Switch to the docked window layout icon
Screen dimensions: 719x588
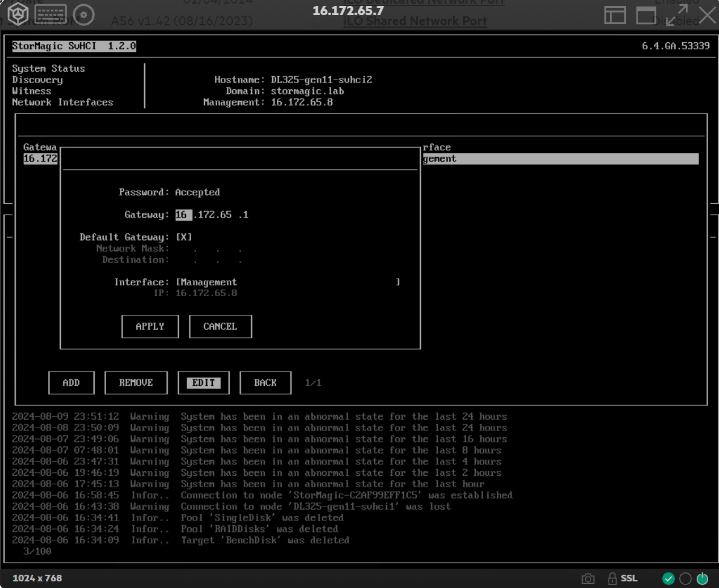click(615, 15)
